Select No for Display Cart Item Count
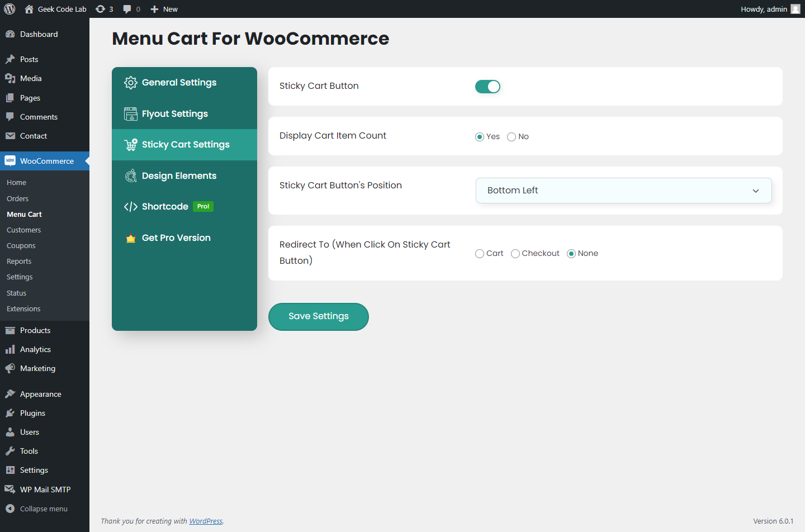Viewport: 805px width, 532px height. (x=512, y=137)
